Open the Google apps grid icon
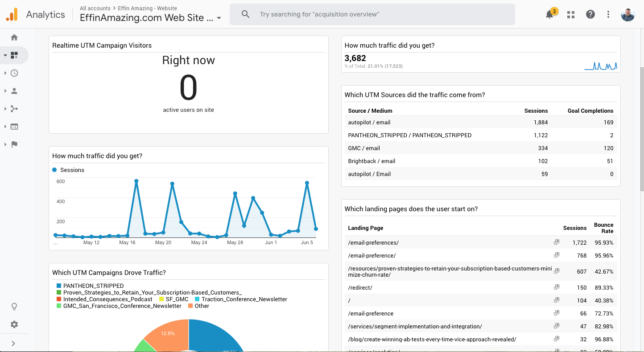The width and height of the screenshot is (644, 352). (x=571, y=14)
